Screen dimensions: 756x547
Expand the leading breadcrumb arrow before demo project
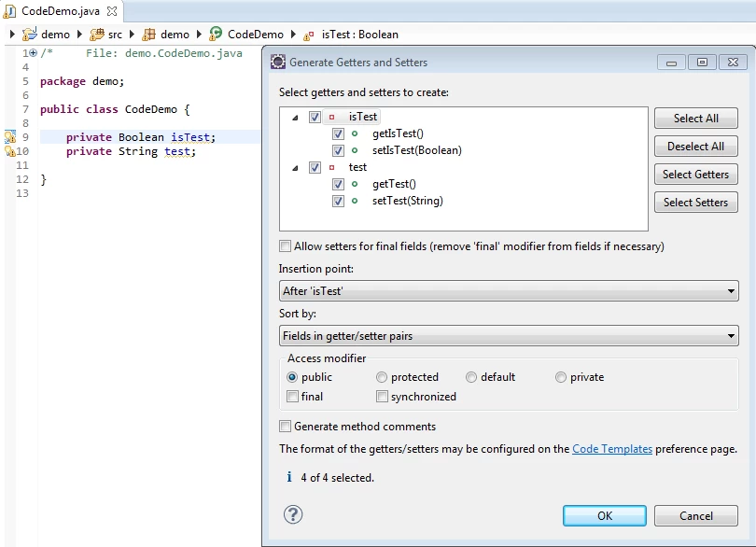coord(12,35)
